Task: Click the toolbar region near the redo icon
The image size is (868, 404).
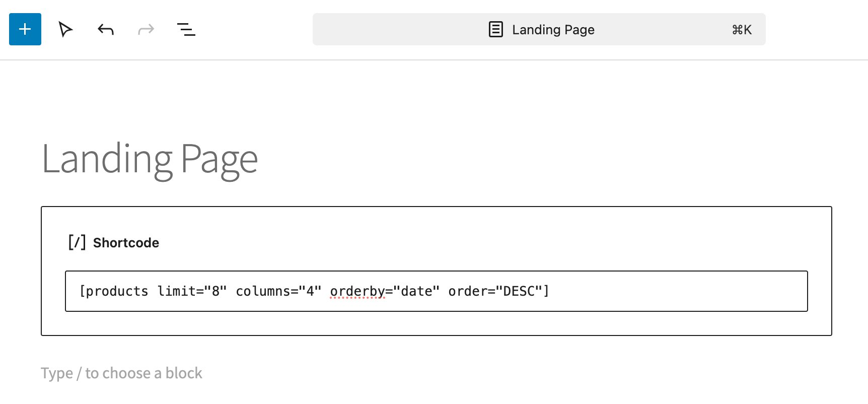Action: coord(146,29)
